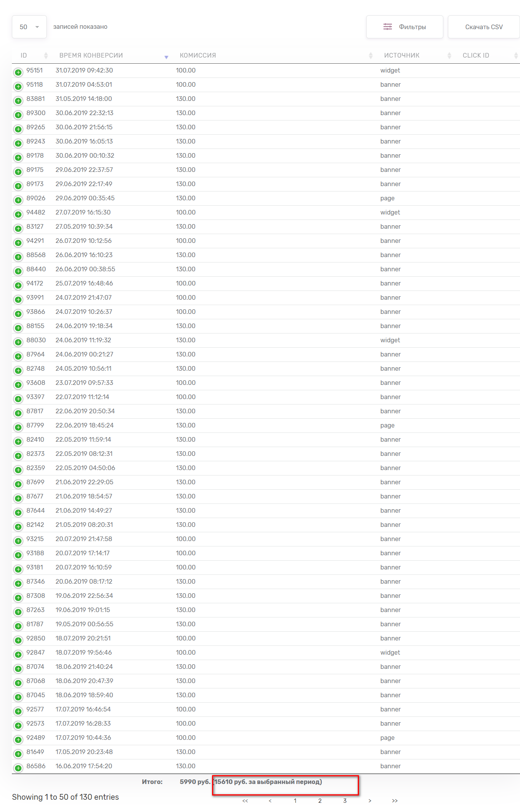
Task: Click green plus icon for ID 86586
Action: pyautogui.click(x=18, y=768)
